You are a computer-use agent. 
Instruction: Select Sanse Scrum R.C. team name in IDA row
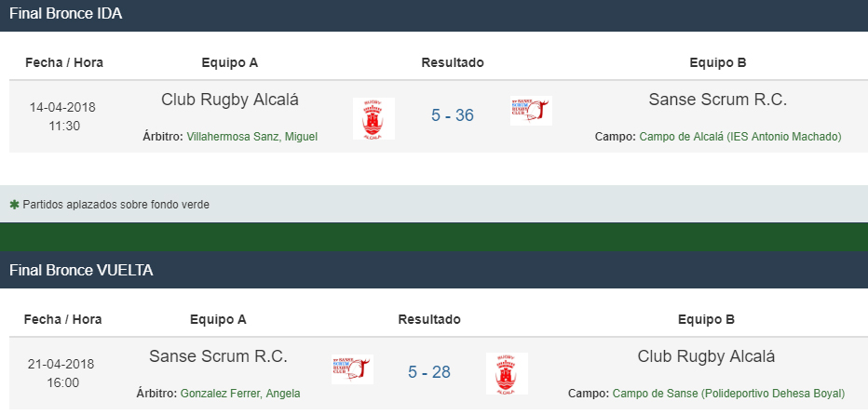718,100
